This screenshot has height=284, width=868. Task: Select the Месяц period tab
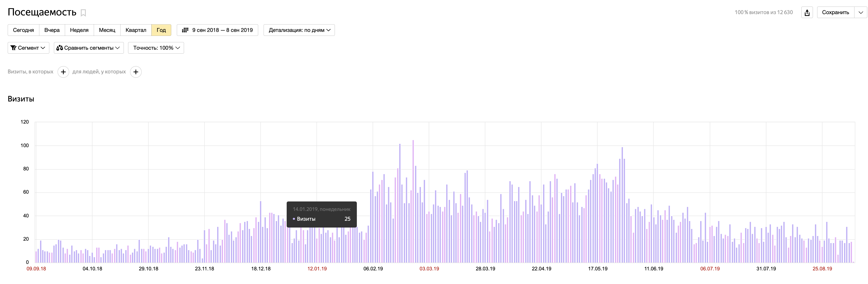pyautogui.click(x=107, y=30)
